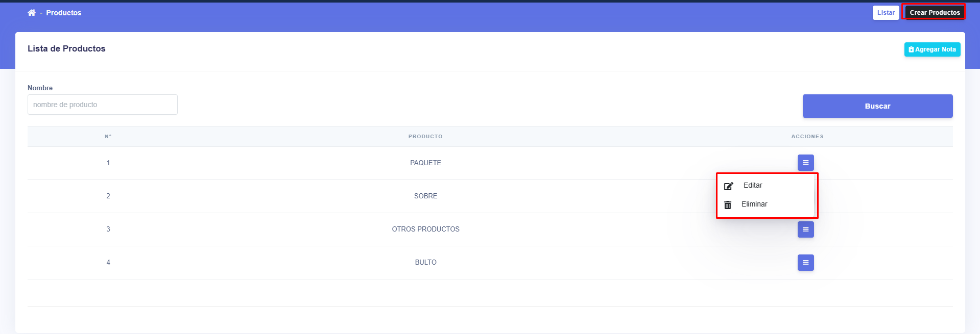980x334 pixels.
Task: Focus the nombre de producto field
Action: [x=102, y=105]
